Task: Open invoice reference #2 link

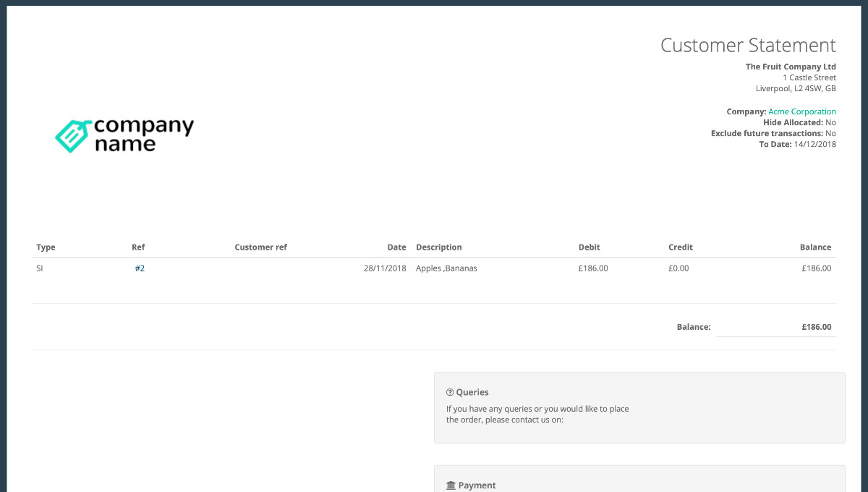Action: click(140, 268)
